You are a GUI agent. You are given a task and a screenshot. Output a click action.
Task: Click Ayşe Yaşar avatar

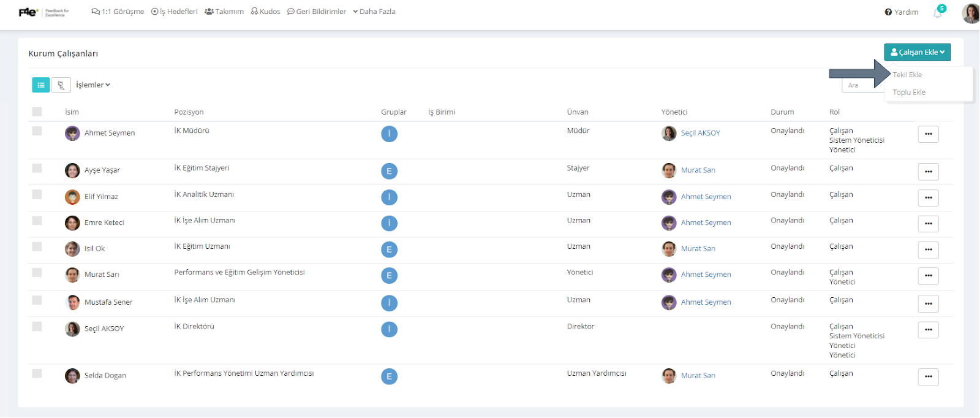[72, 170]
